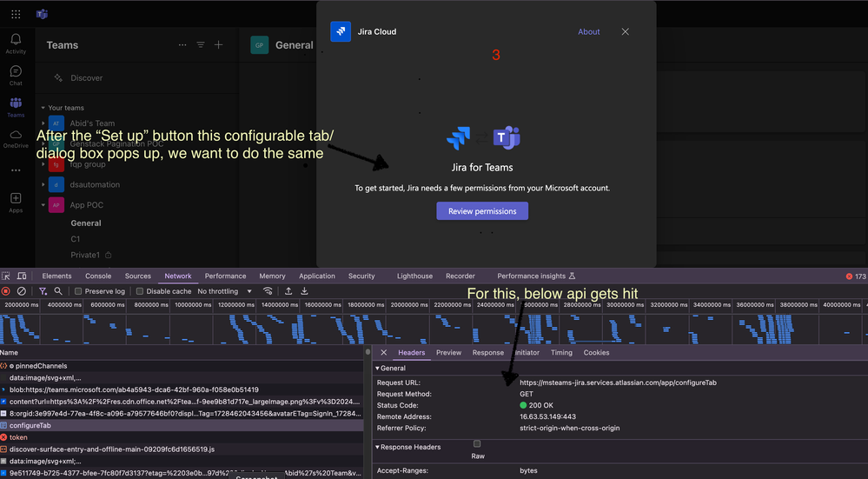868x479 pixels.
Task: Toggle the network filter funnel icon
Action: point(43,291)
